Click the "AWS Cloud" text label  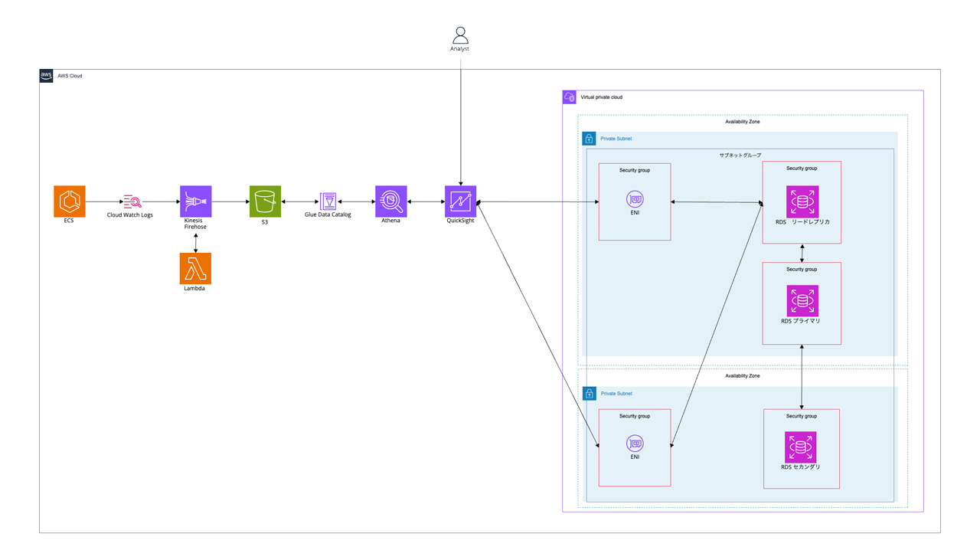[70, 76]
